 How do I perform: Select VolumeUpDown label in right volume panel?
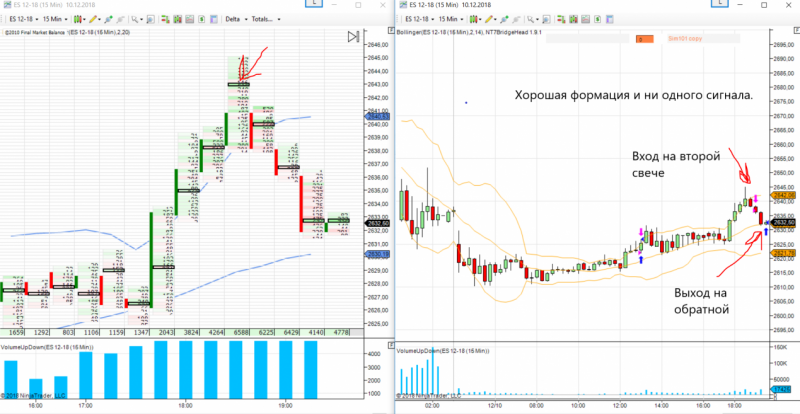pyautogui.click(x=443, y=351)
